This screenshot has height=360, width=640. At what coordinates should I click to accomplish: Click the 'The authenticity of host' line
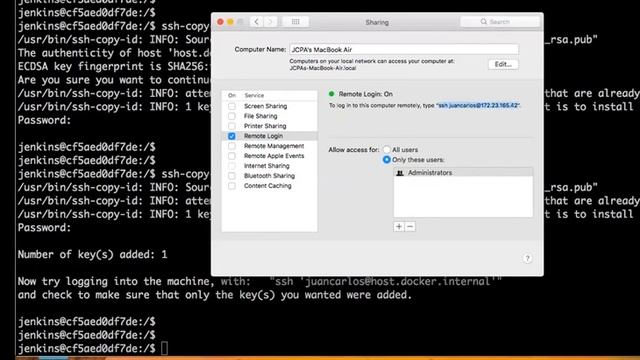click(x=114, y=53)
